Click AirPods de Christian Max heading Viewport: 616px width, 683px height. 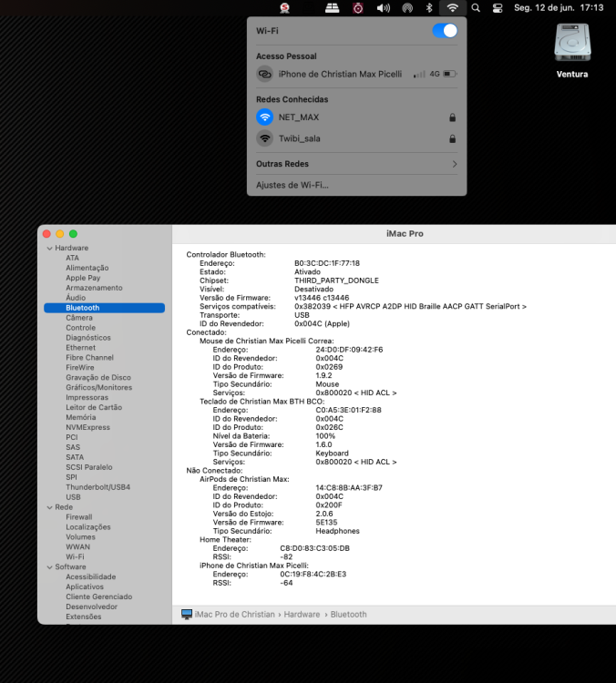point(244,479)
